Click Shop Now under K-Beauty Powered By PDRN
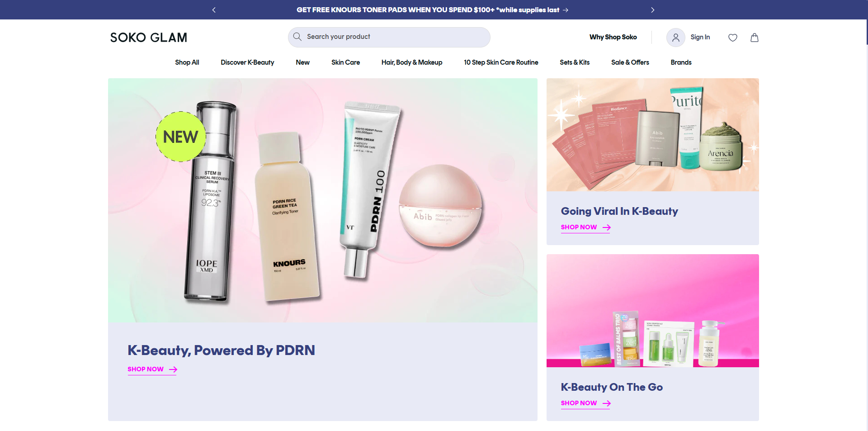The width and height of the screenshot is (868, 431). (152, 369)
